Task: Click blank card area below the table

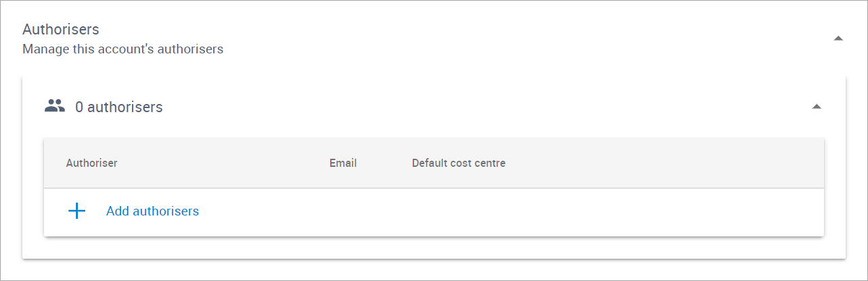Action: 434,247
